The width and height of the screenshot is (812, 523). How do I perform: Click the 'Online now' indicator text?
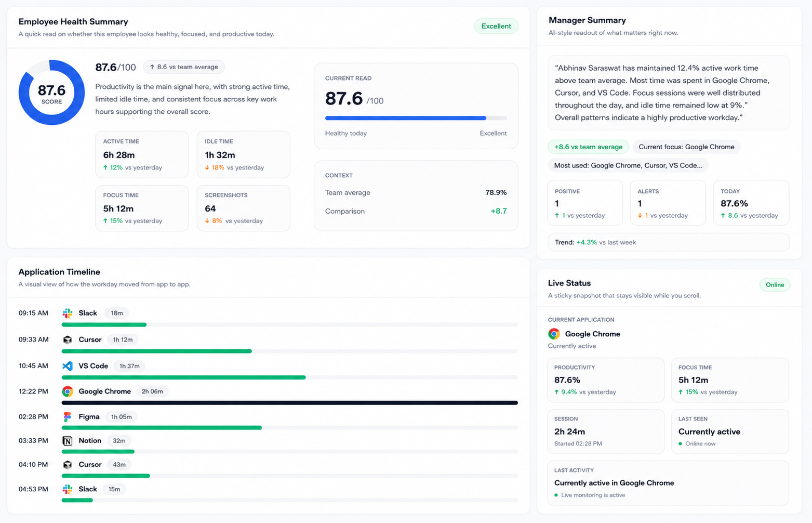700,443
